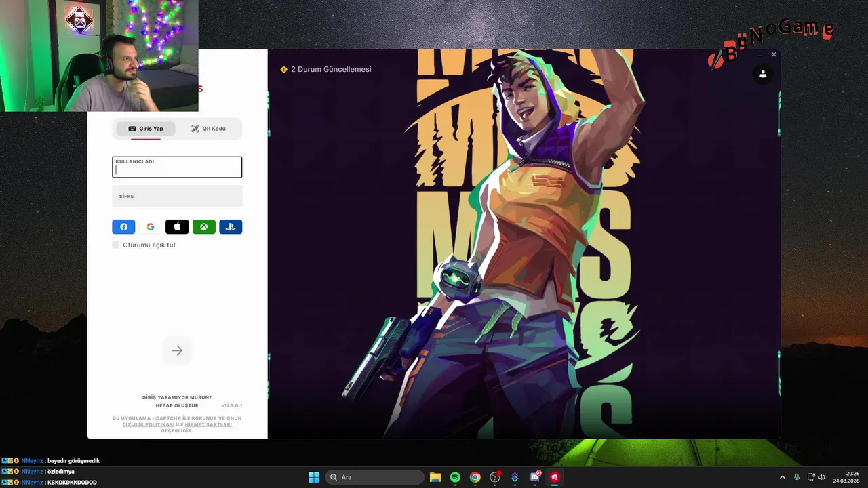Focus the Şifre password field
The width and height of the screenshot is (868, 488).
click(177, 196)
